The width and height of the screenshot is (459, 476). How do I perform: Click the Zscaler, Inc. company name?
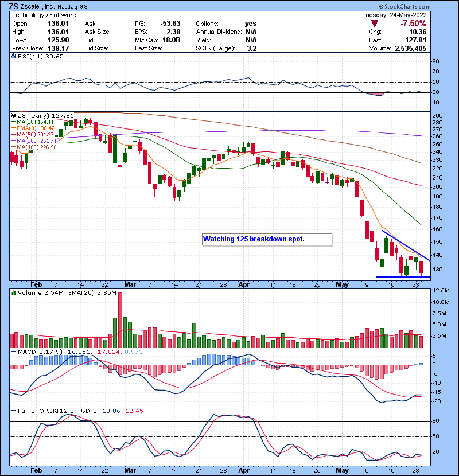click(37, 7)
